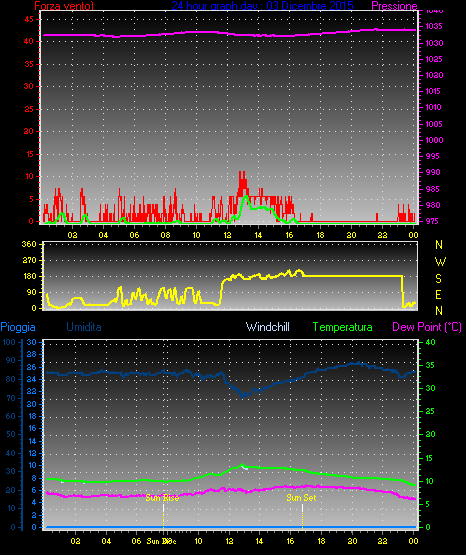Click the 'Forza vento' wind speed legend label
The width and height of the screenshot is (466, 555).
[64, 6]
